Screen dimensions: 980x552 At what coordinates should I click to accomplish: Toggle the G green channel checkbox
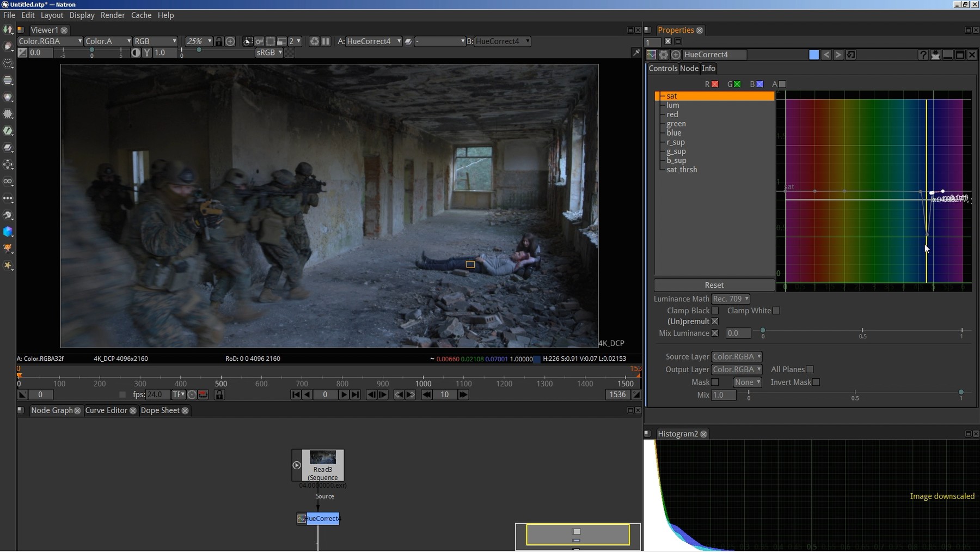pyautogui.click(x=737, y=84)
